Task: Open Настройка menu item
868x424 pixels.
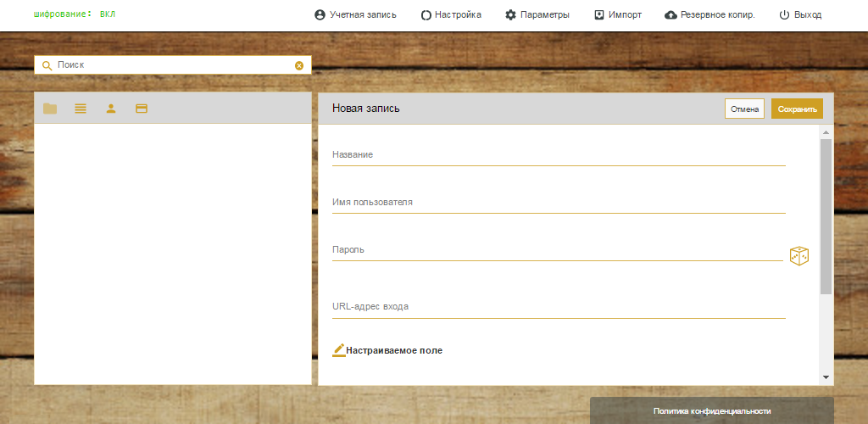Action: (451, 15)
